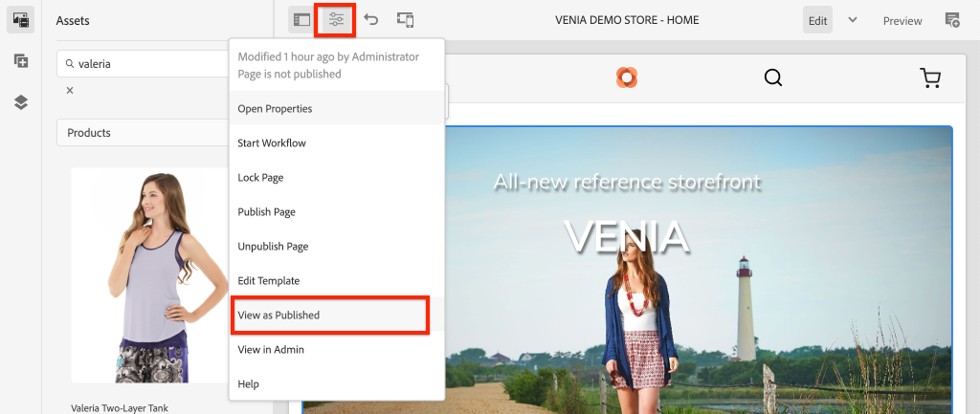
Task: Select Start Workflow menu item
Action: click(x=337, y=143)
